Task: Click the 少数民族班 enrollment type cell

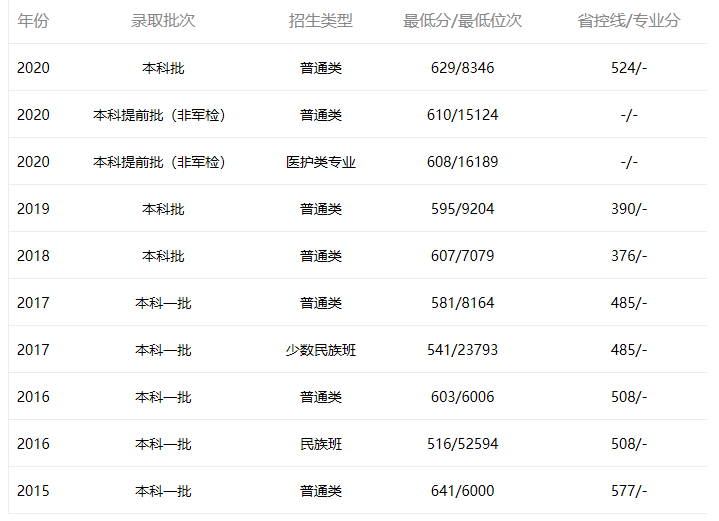Action: [x=320, y=350]
